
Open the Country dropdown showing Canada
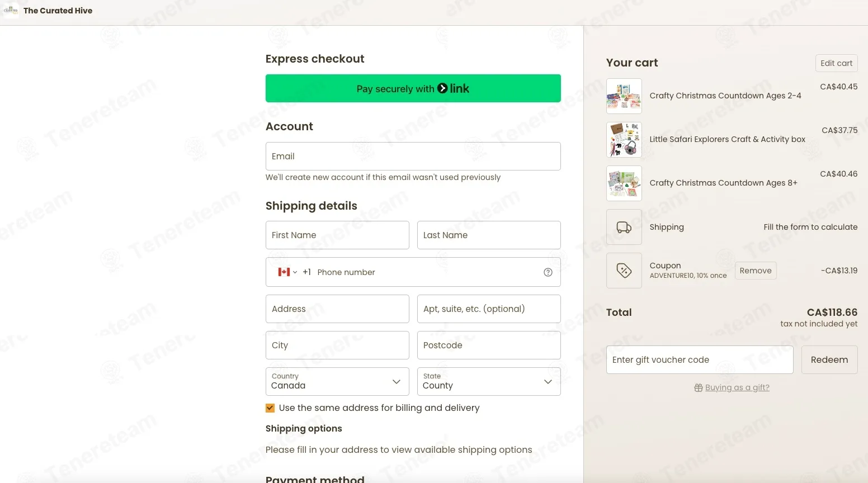click(x=337, y=381)
